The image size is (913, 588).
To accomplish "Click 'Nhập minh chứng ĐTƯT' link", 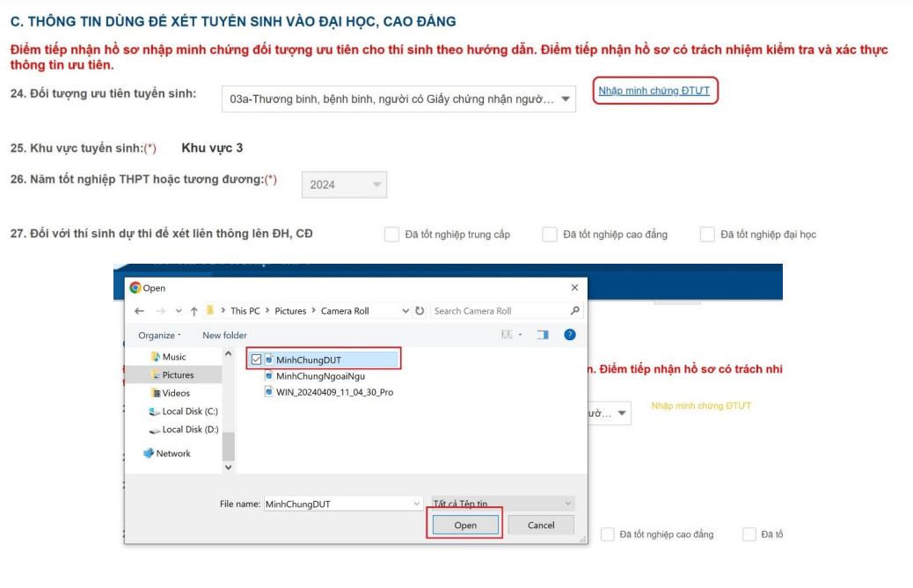I will point(654,91).
